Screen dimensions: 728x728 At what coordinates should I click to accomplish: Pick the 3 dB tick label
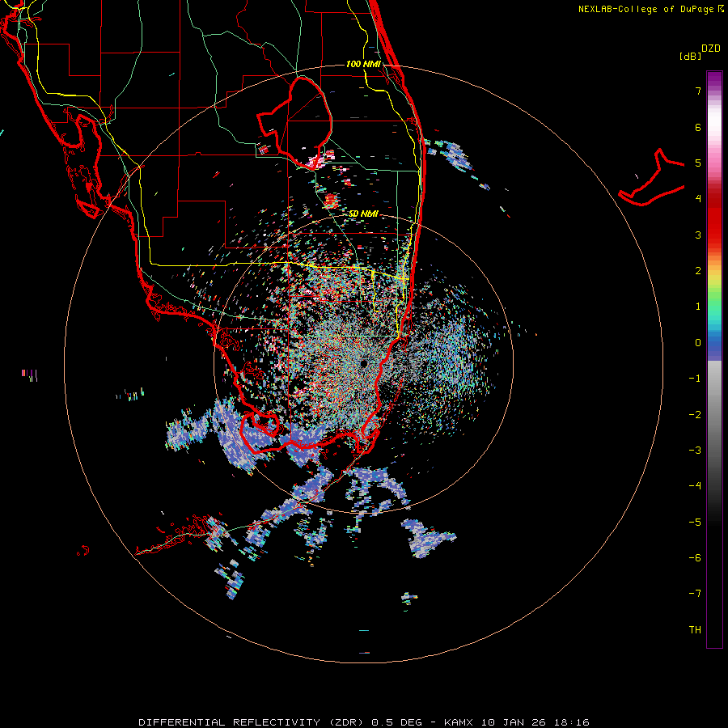[x=698, y=235]
